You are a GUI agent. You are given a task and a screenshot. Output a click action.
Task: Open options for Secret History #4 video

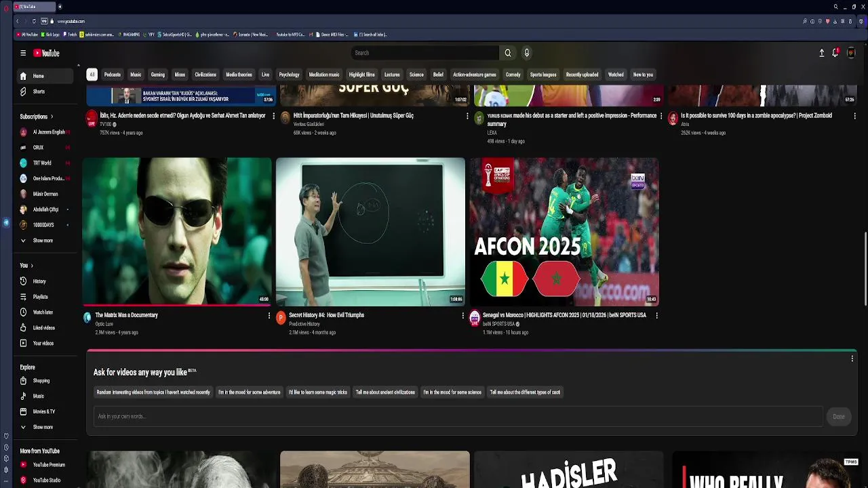(x=463, y=315)
